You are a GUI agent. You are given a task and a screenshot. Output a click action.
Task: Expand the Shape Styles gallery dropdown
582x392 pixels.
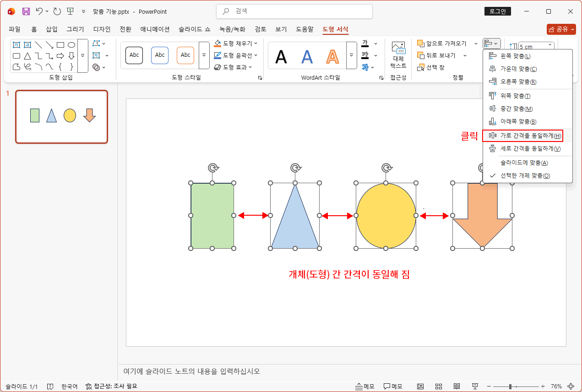203,55
